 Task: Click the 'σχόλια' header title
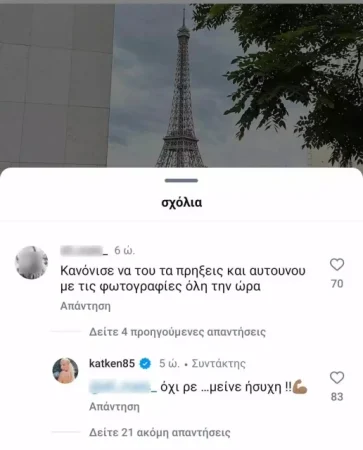pyautogui.click(x=182, y=202)
